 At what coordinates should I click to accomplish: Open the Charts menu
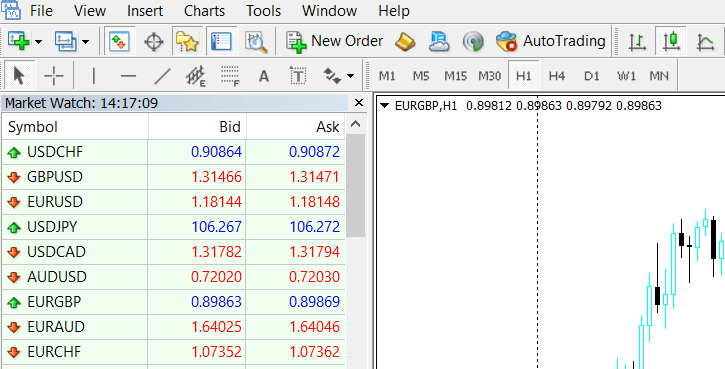click(204, 11)
